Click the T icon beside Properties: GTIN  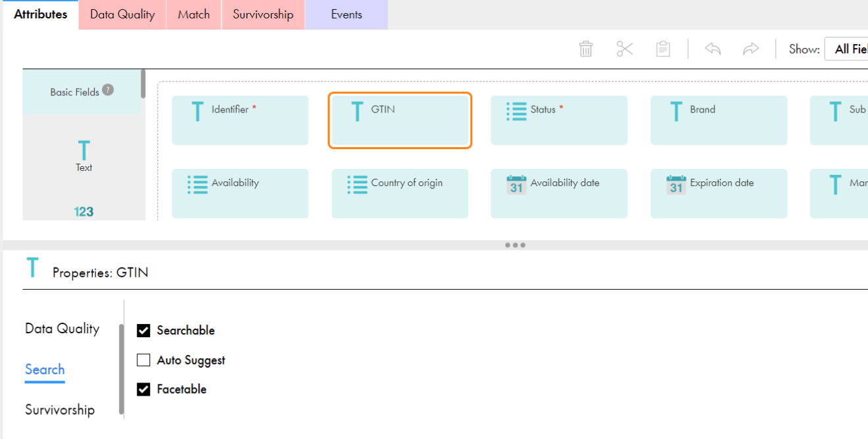[x=32, y=267]
